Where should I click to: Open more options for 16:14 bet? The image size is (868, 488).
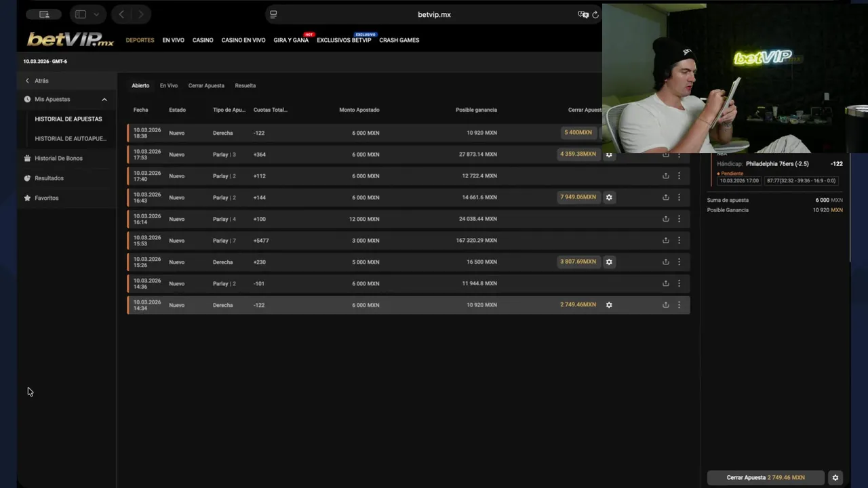coord(679,219)
